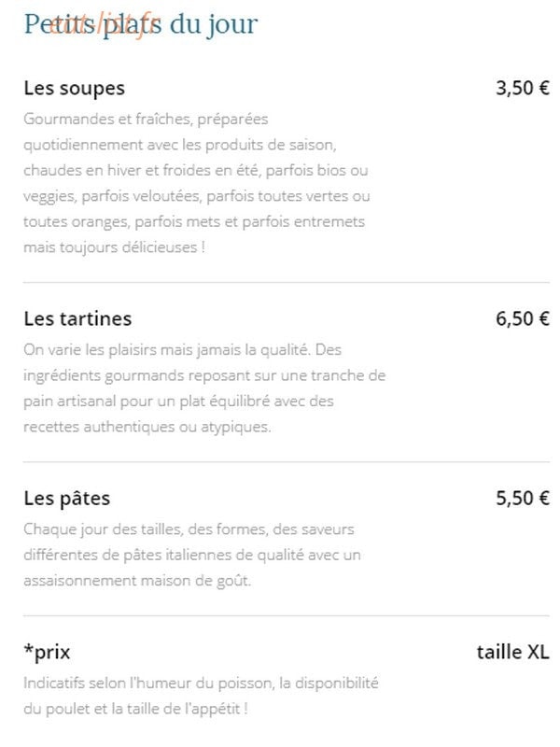Click the phrase "recettes authentiques ou atypiques"
Viewport: 560px width, 747px height.
(147, 427)
